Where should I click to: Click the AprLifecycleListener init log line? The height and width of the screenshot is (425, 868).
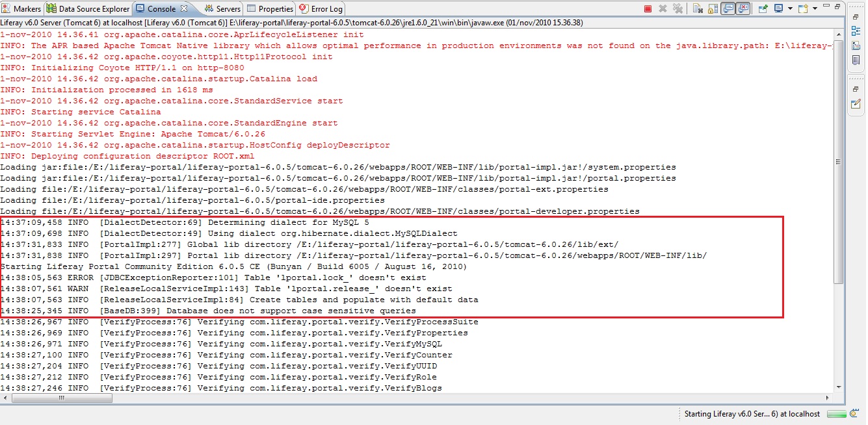pos(182,34)
